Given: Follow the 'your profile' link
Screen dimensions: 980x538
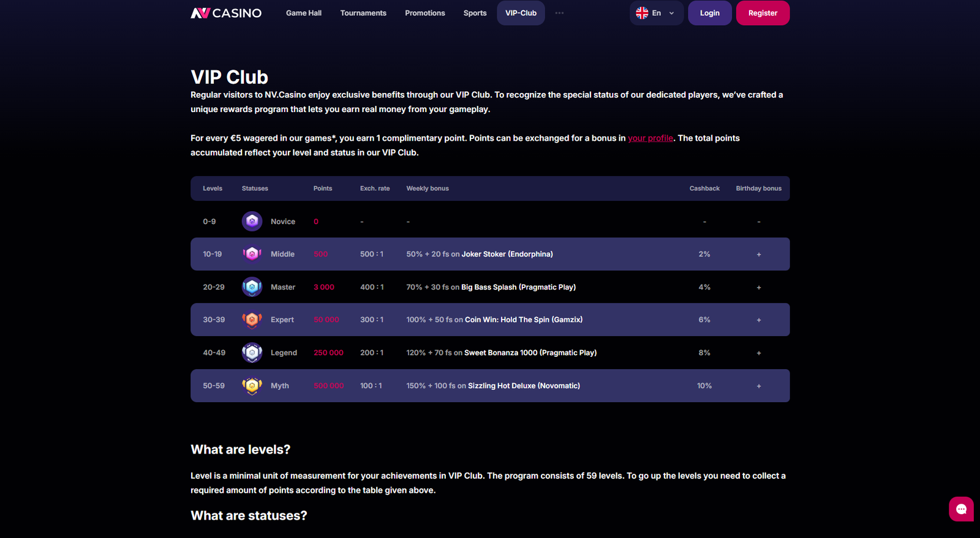Looking at the screenshot, I should tap(650, 138).
